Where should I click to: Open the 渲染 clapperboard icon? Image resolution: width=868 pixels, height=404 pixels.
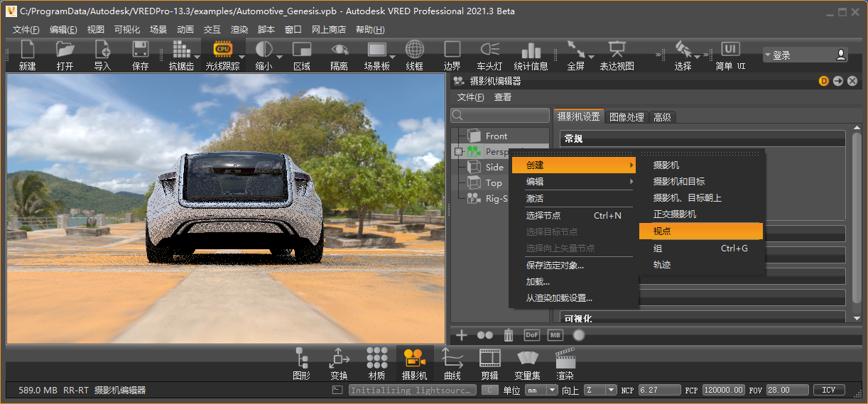tap(565, 357)
